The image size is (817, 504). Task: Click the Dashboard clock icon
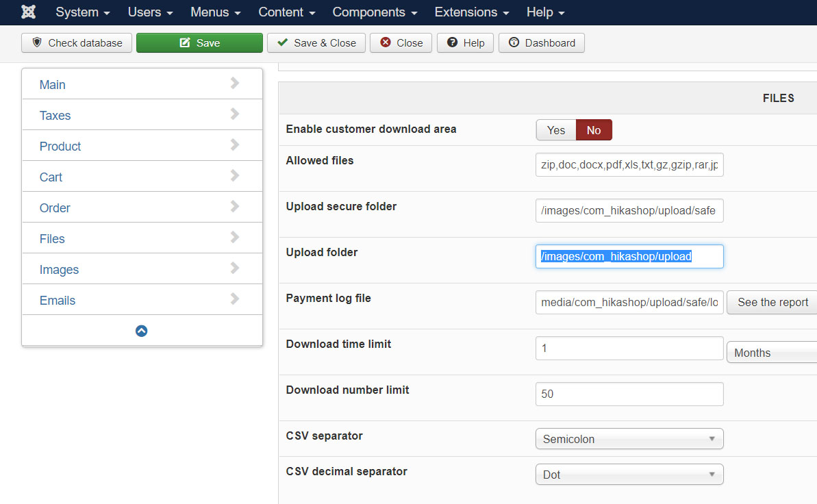click(514, 42)
